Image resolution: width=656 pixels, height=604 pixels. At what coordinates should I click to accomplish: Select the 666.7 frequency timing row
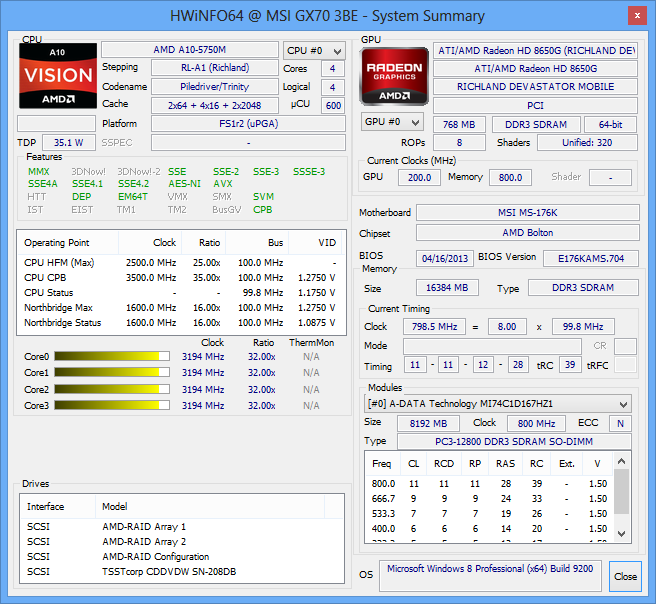tap(489, 499)
